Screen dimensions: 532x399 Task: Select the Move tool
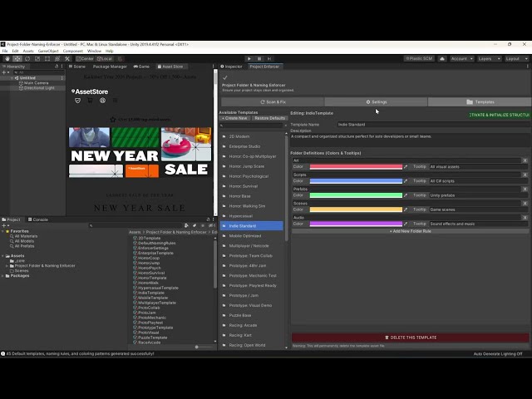[17, 59]
